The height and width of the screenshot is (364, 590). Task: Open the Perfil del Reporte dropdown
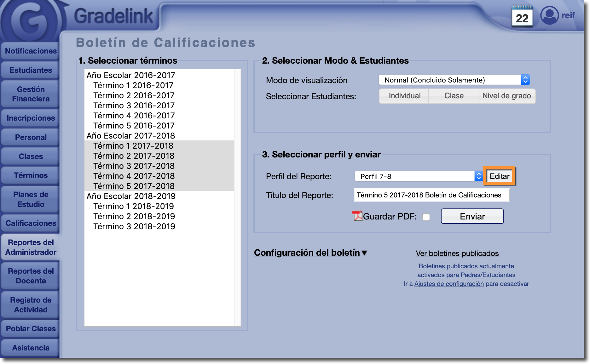click(418, 176)
